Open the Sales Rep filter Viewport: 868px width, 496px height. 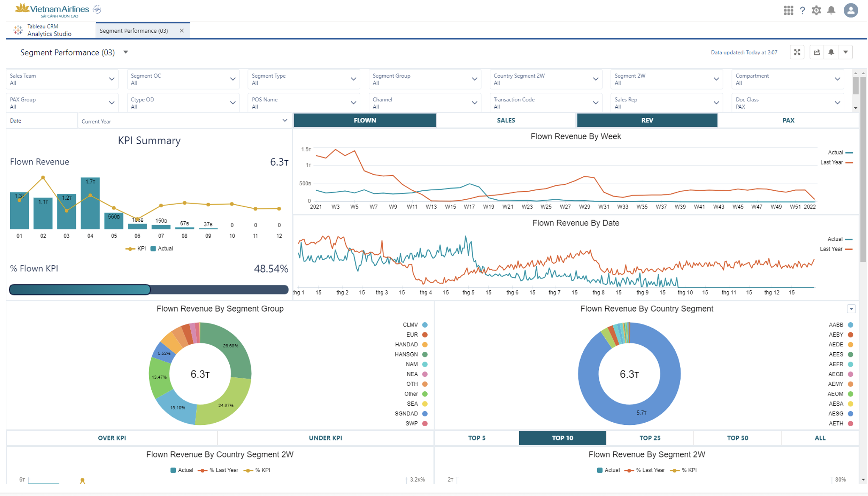tap(667, 103)
